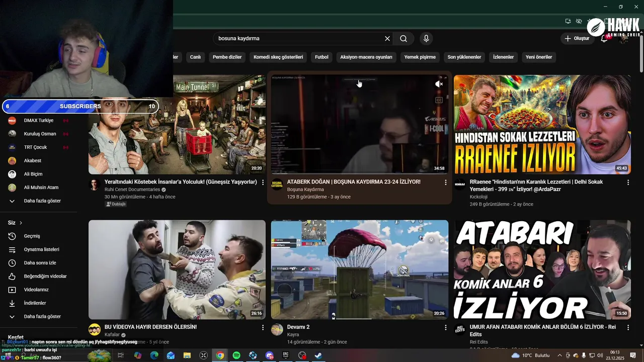Open more options for BU VİDEOYA HAYIR video
The image size is (644, 362).
point(263,327)
